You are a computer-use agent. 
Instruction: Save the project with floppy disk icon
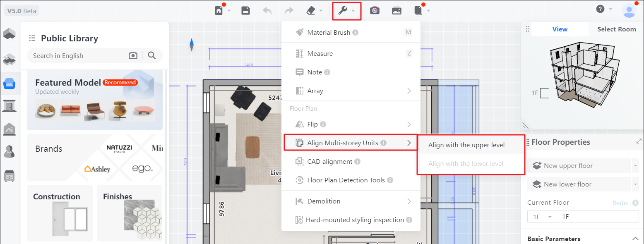tap(245, 11)
